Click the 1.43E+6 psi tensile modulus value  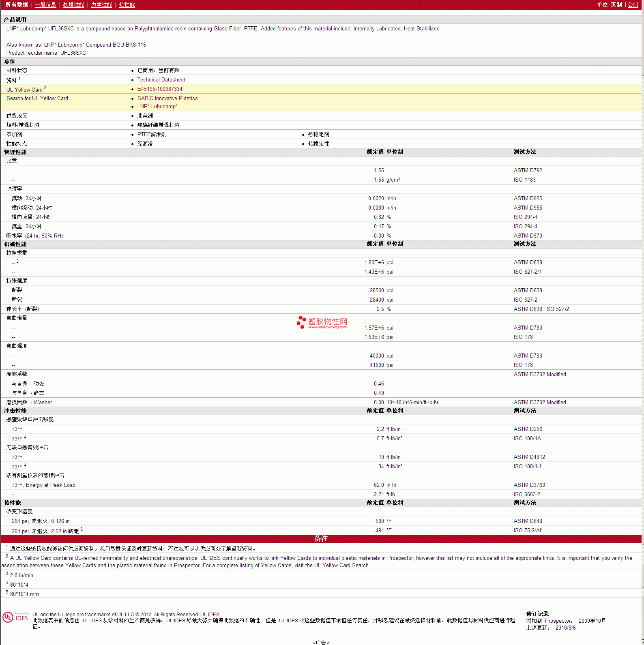point(379,272)
